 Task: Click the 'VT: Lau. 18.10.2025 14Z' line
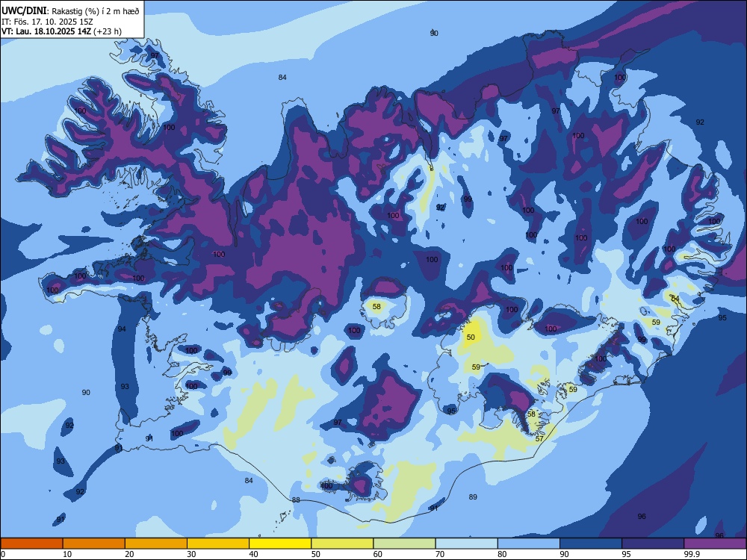point(46,32)
